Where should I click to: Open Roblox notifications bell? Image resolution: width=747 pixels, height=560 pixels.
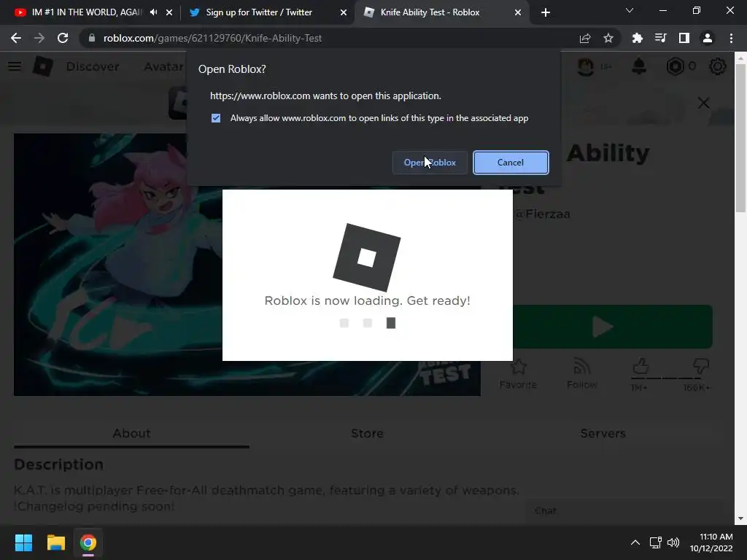click(639, 66)
